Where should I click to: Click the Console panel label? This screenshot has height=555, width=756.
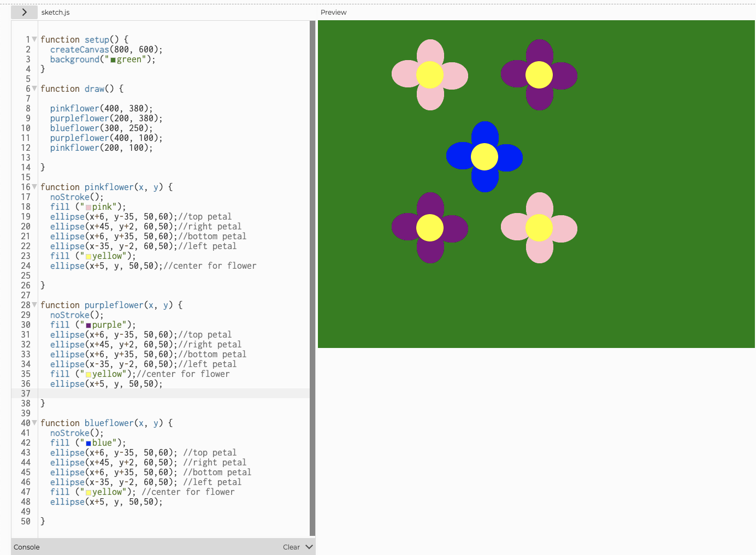[x=27, y=547]
